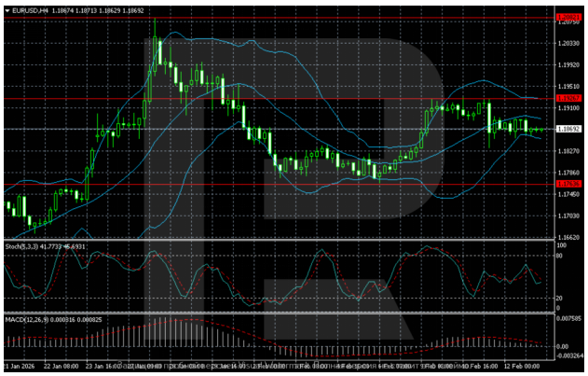Select the 1.19950 price scale value

click(x=567, y=65)
